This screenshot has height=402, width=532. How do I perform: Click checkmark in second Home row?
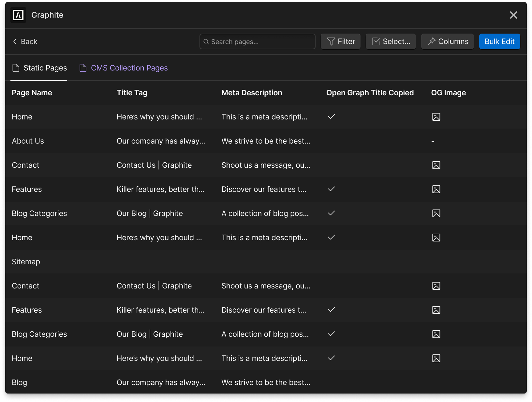(332, 237)
